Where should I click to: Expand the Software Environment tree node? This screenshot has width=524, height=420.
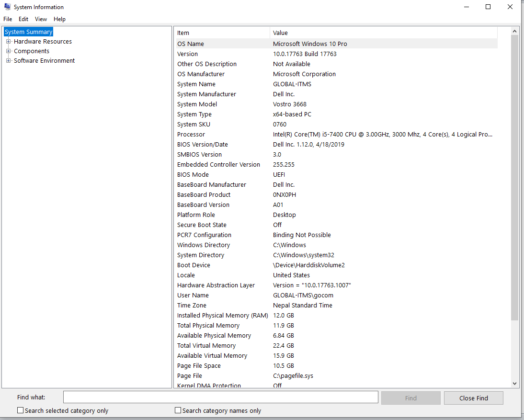(x=8, y=61)
